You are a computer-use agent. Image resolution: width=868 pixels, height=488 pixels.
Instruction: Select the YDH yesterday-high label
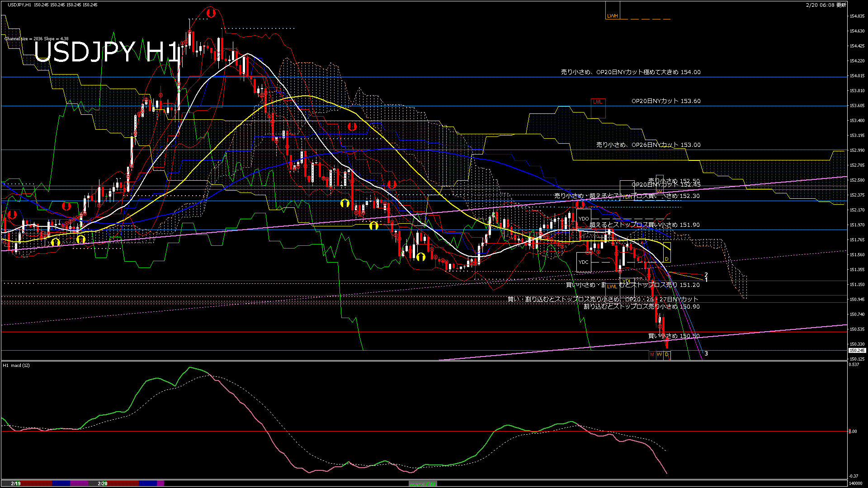(x=627, y=197)
